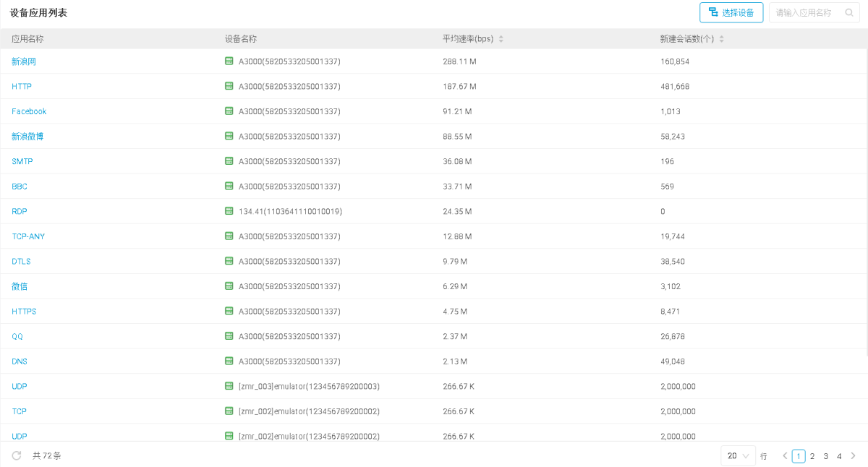Go to previous page with left arrow
This screenshot has width=868, height=467.
click(x=785, y=456)
